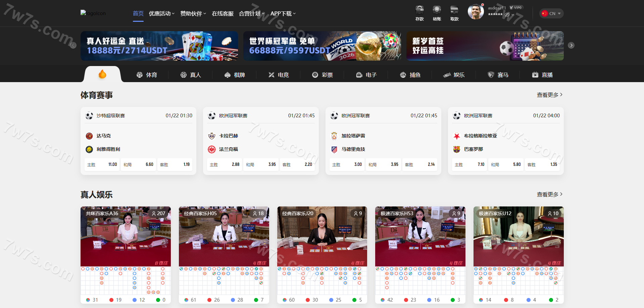Click 查看更多 beside 体育赛事 heading

[549, 95]
